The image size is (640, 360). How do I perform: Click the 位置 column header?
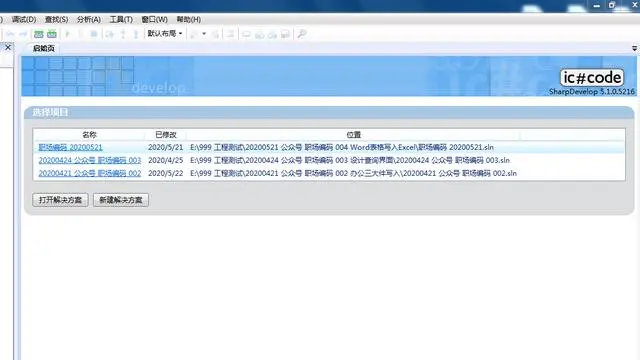pyautogui.click(x=353, y=134)
